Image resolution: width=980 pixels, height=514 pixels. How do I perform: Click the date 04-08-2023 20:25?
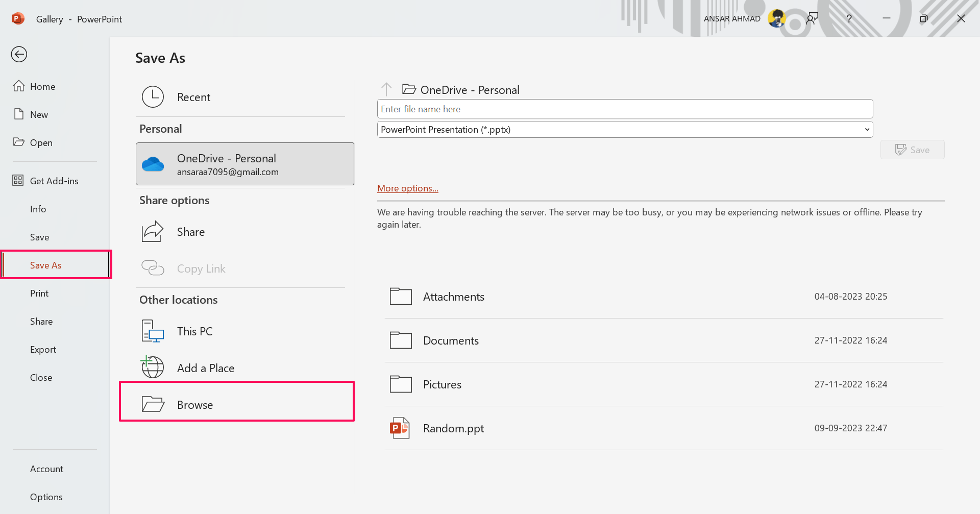[x=850, y=296]
